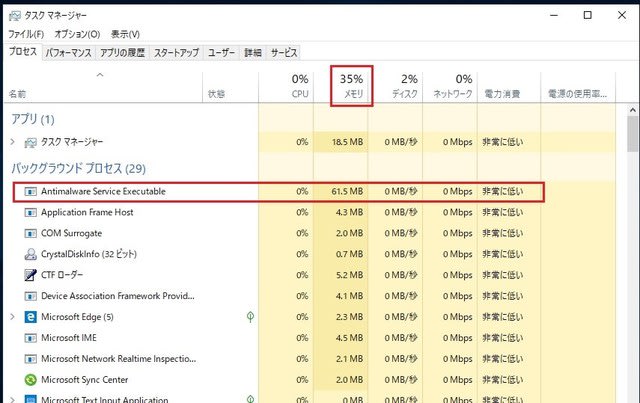This screenshot has height=403, width=640.
Task: Click the vertical scrollbar thumb
Action: click(x=633, y=134)
